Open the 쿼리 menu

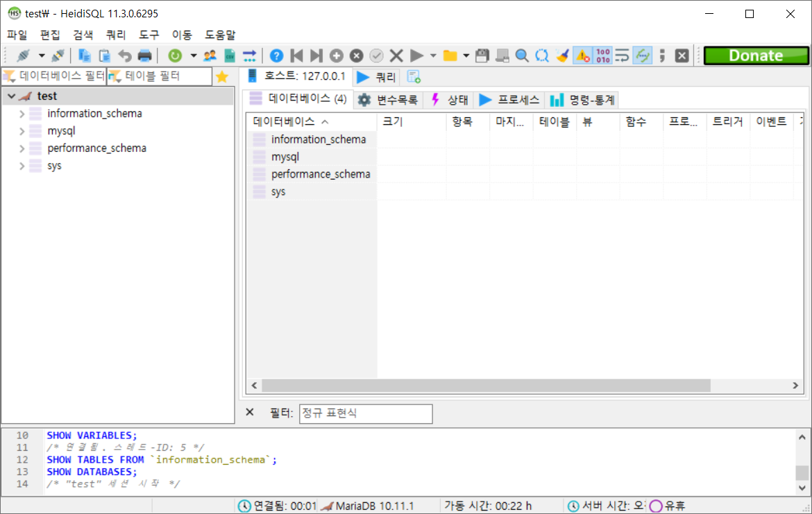(x=116, y=35)
